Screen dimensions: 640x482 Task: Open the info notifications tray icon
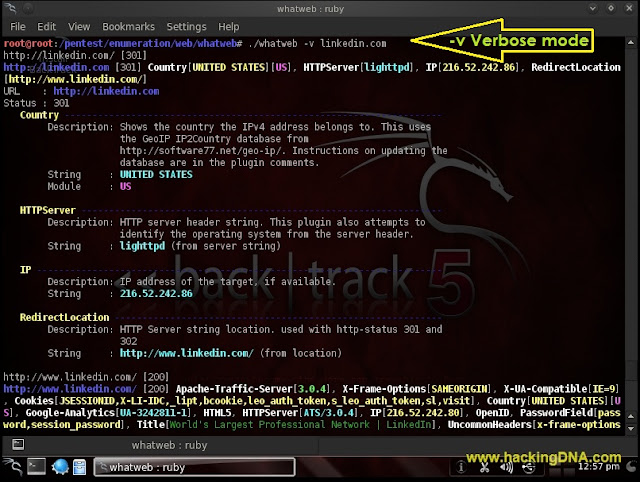click(x=461, y=467)
